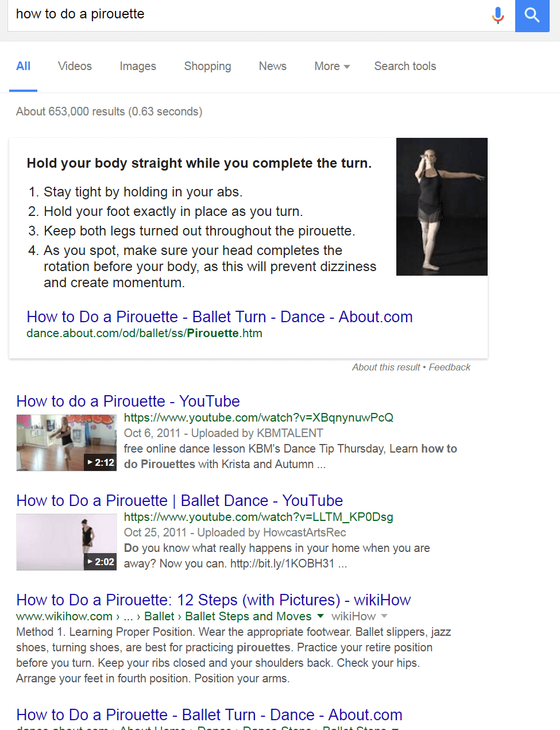
Task: Click About this result link
Action: pyautogui.click(x=386, y=367)
